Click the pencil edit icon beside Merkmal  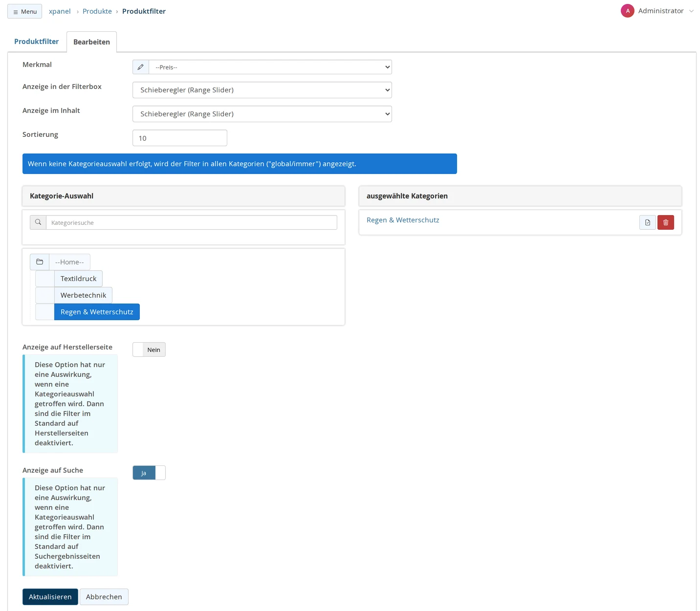point(141,67)
